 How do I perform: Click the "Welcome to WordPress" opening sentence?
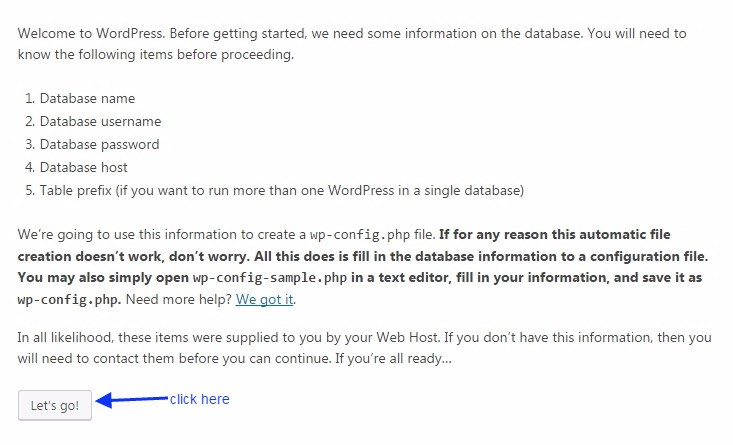point(90,33)
